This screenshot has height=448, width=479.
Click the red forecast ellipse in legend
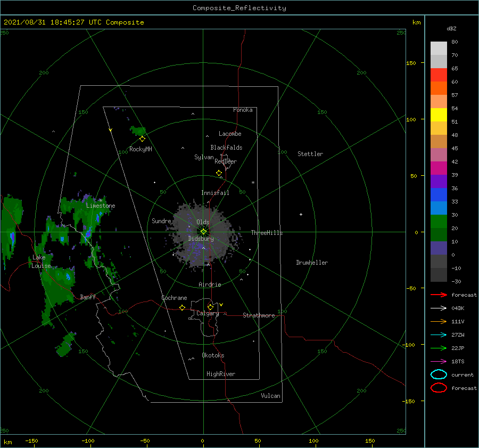[439, 388]
